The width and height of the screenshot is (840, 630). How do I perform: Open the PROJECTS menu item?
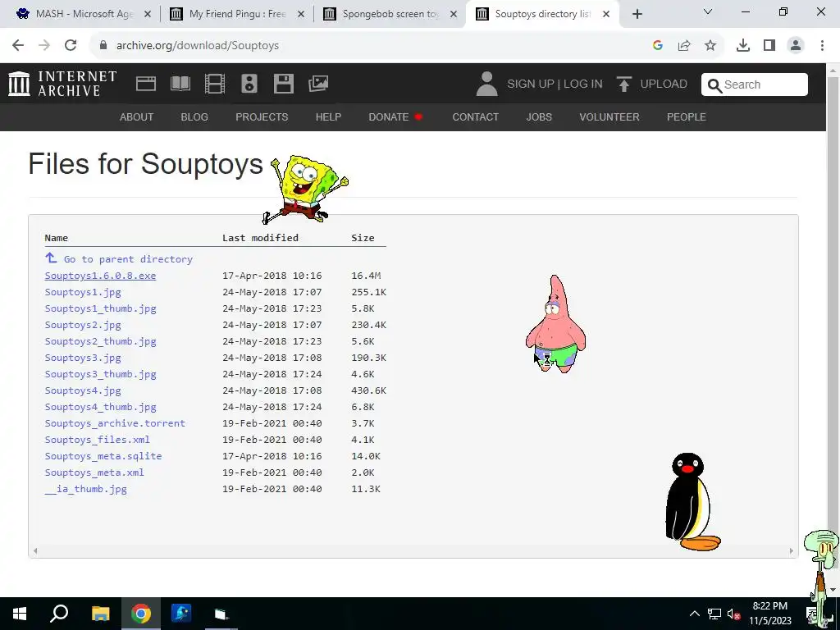point(262,116)
